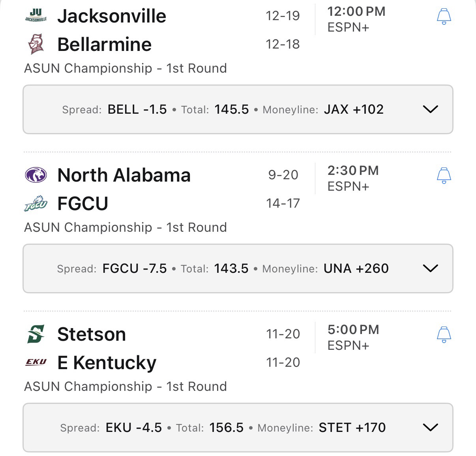Expand odds for BELL -1.5 spread

430,109
